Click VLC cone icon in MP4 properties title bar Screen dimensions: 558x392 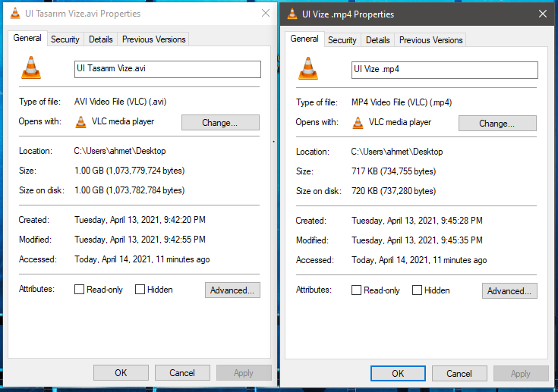tap(292, 14)
